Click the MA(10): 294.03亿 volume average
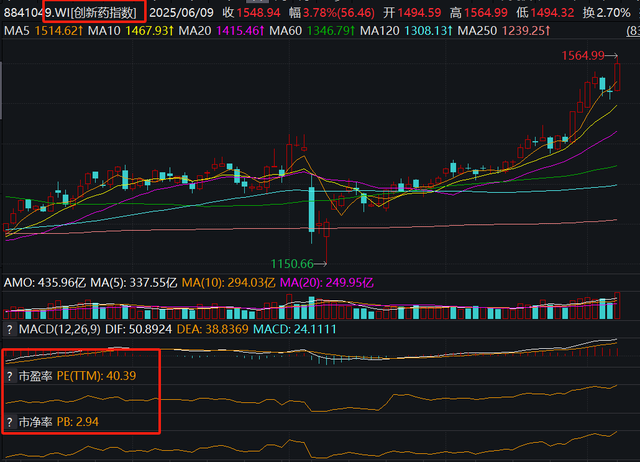Screen dimensions: 640x462 [x=229, y=282]
